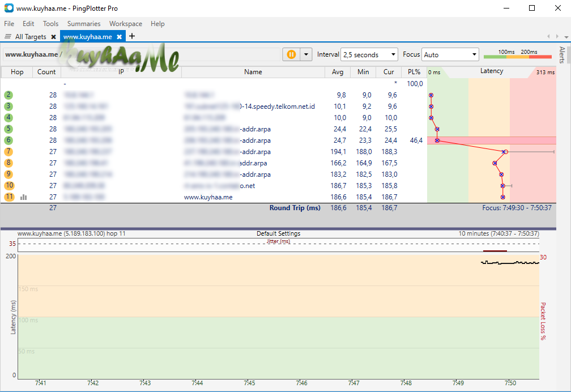
Task: Click the www.kuyhaa.me name in hop 11 row
Action: click(x=208, y=197)
